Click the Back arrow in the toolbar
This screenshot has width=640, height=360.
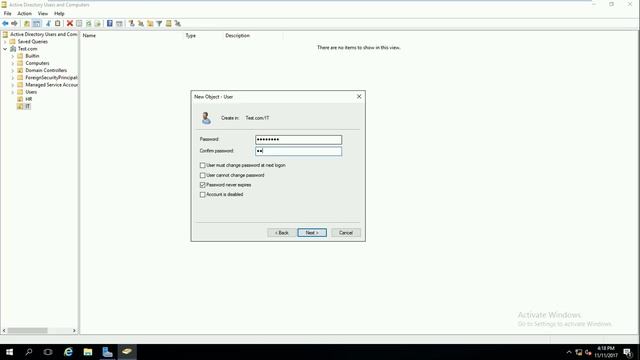tap(5, 24)
